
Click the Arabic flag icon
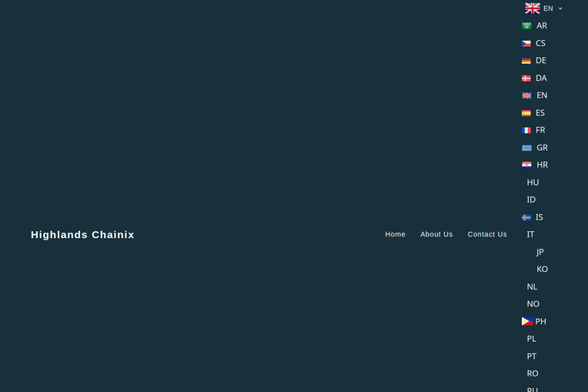coord(526,26)
